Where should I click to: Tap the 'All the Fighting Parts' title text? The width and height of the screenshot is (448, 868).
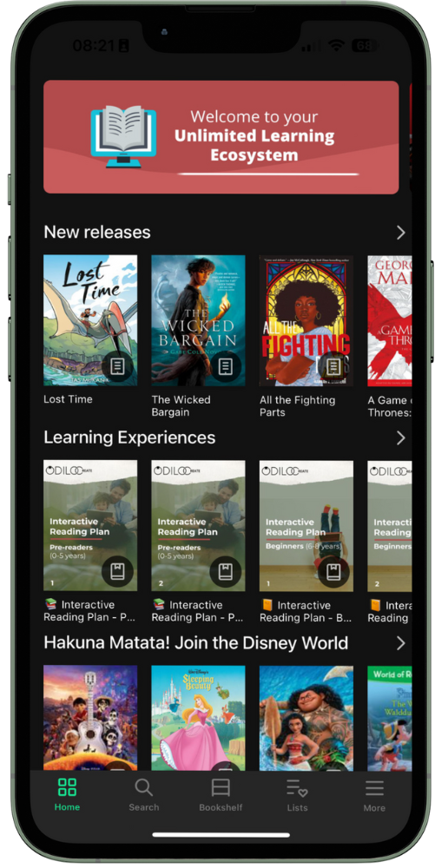(298, 405)
